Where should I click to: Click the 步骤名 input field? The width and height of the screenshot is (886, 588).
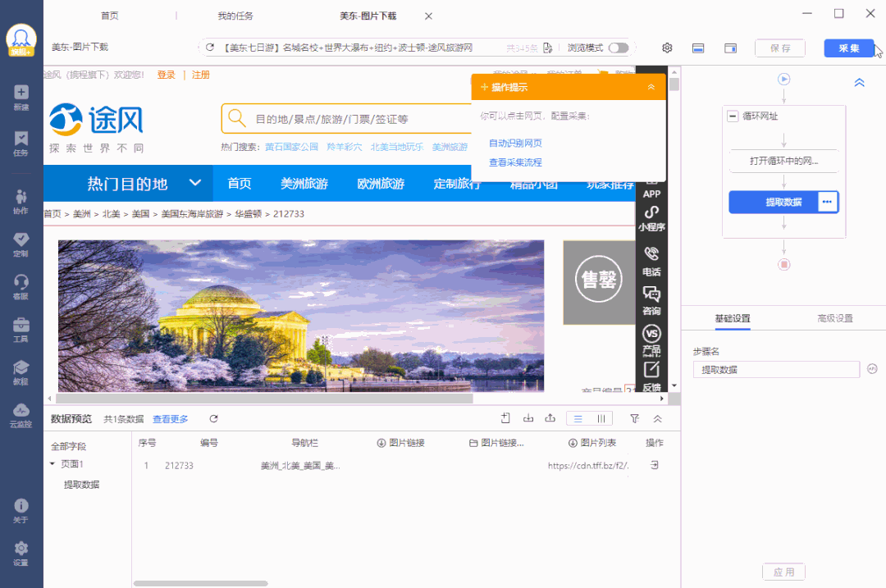click(776, 370)
